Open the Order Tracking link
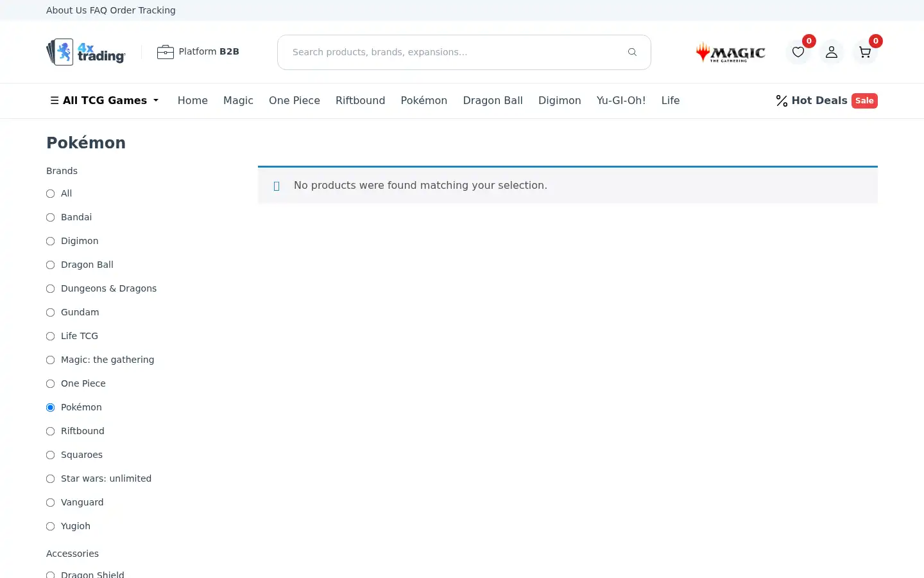Screen dimensions: 924x578 pyautogui.click(x=142, y=10)
